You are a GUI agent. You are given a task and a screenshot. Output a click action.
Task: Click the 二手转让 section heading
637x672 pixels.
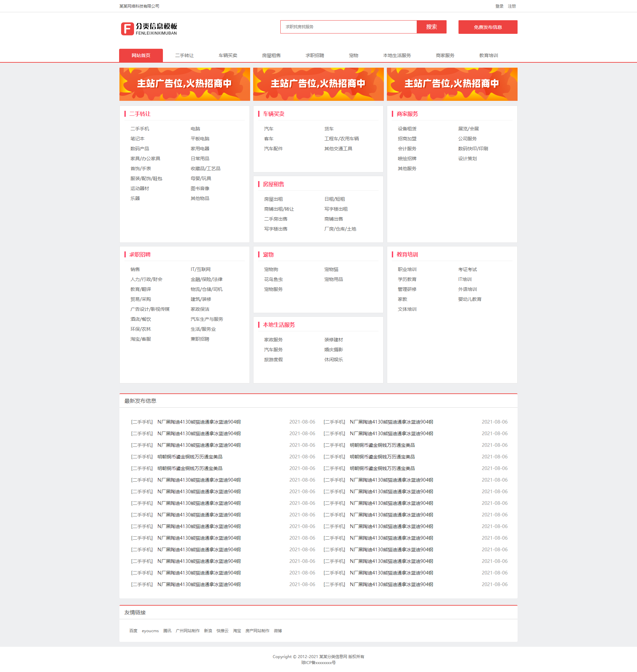tap(140, 114)
